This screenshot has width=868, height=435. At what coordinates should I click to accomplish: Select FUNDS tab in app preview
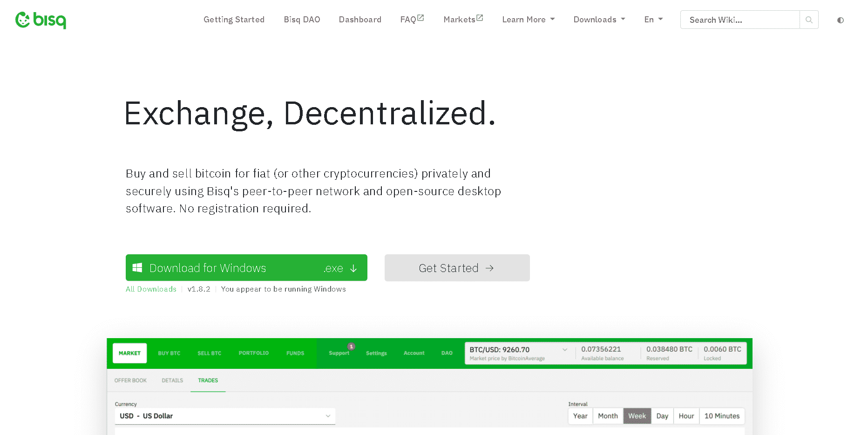(295, 353)
